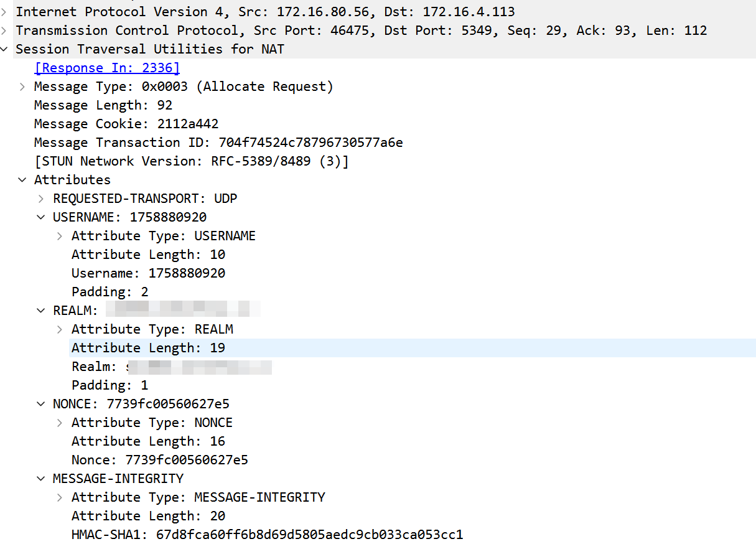Viewport: 756px width, 544px height.
Task: Expand Attribute Type: REALM subfield
Action: (60, 329)
